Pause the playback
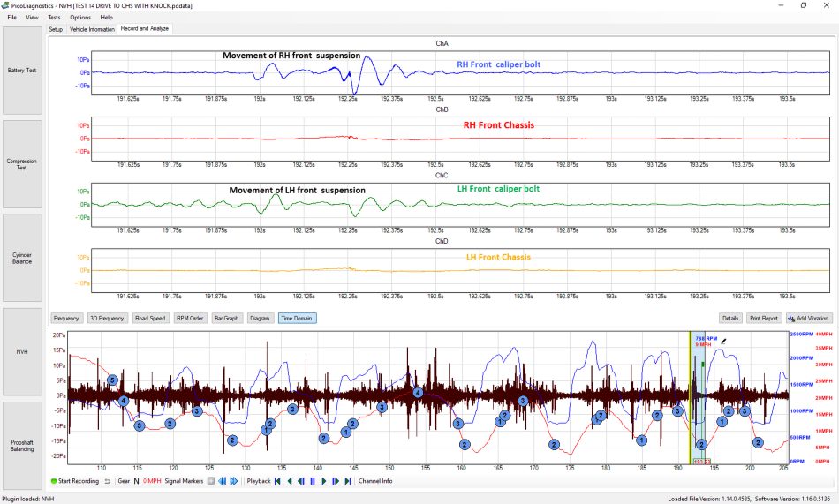This screenshot has width=839, height=504. [313, 481]
